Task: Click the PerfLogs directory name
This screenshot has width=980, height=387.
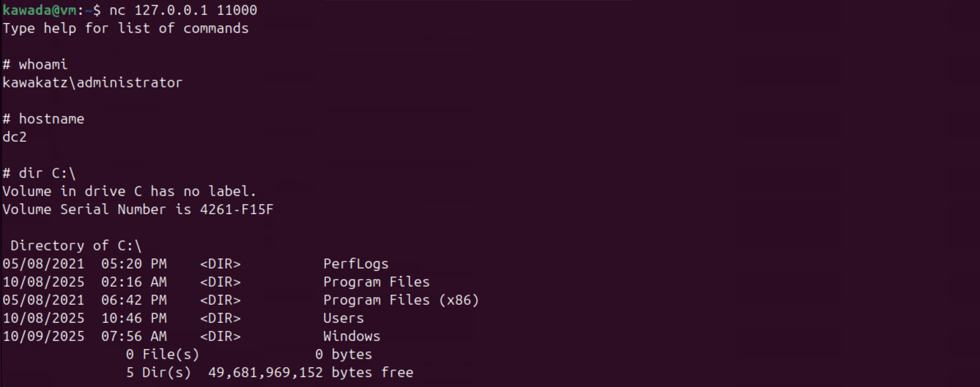Action: pos(355,264)
